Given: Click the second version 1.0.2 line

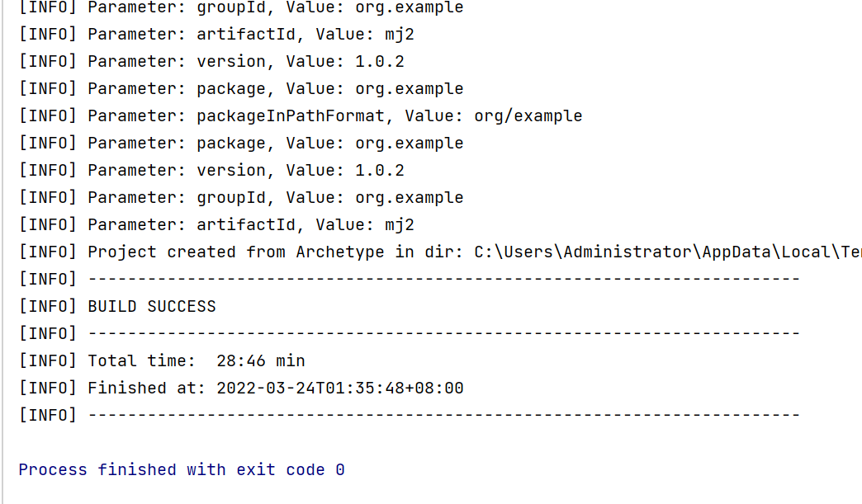Looking at the screenshot, I should tap(211, 170).
